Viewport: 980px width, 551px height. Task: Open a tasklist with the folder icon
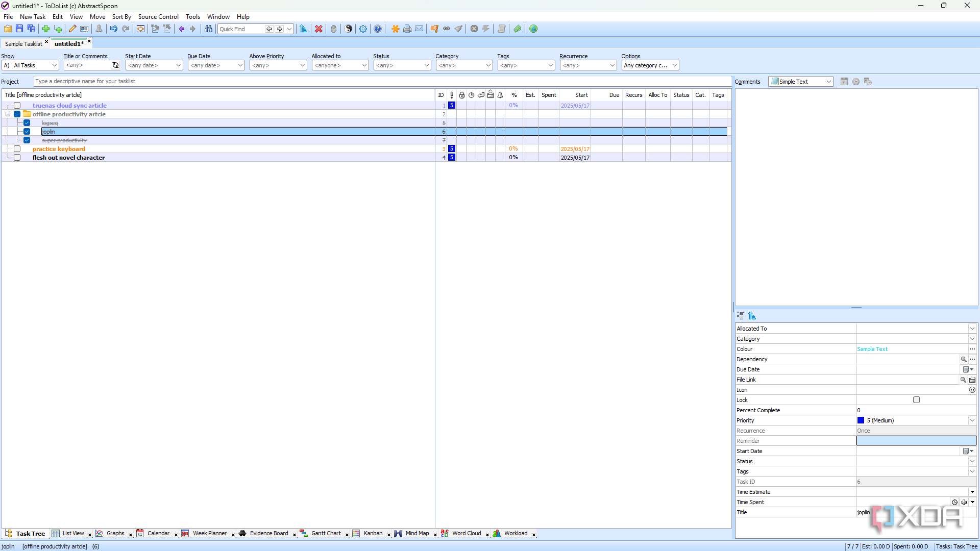pyautogui.click(x=8, y=29)
